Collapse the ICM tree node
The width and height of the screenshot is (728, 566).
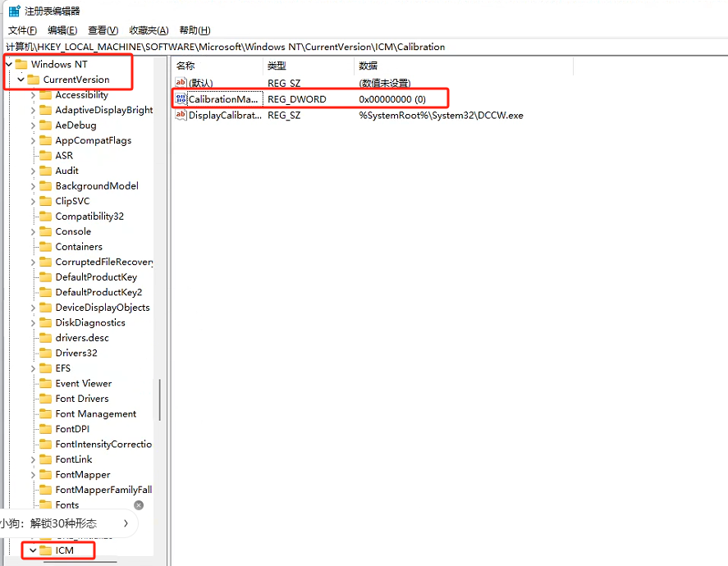[33, 550]
